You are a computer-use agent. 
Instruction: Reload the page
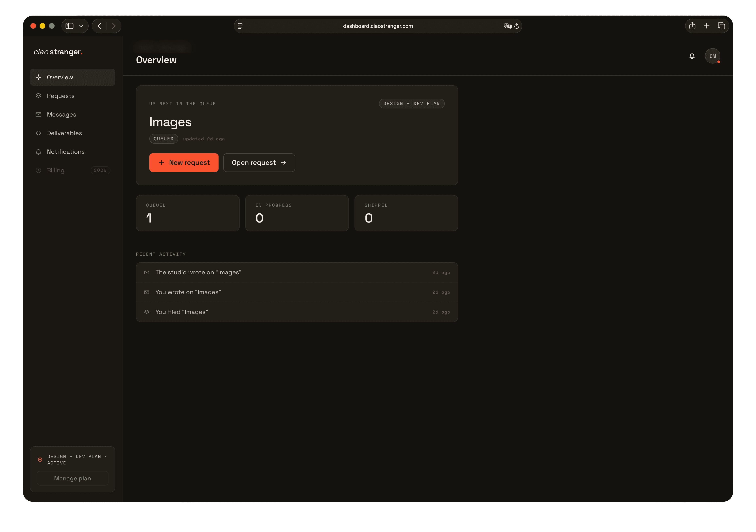(x=517, y=26)
